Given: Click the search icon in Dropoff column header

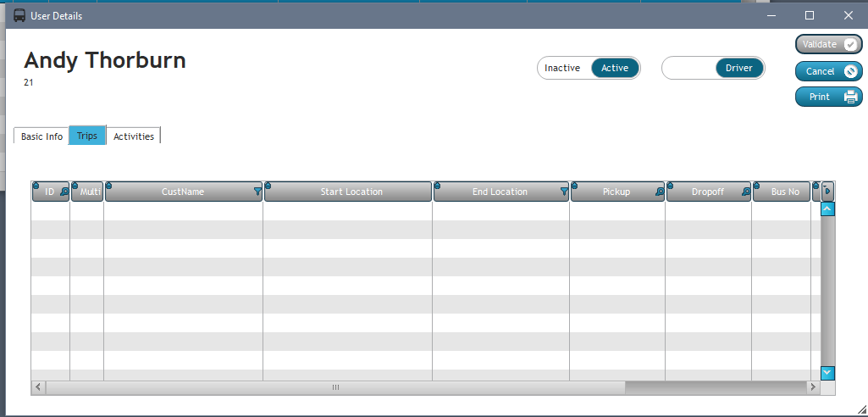Looking at the screenshot, I should [745, 192].
